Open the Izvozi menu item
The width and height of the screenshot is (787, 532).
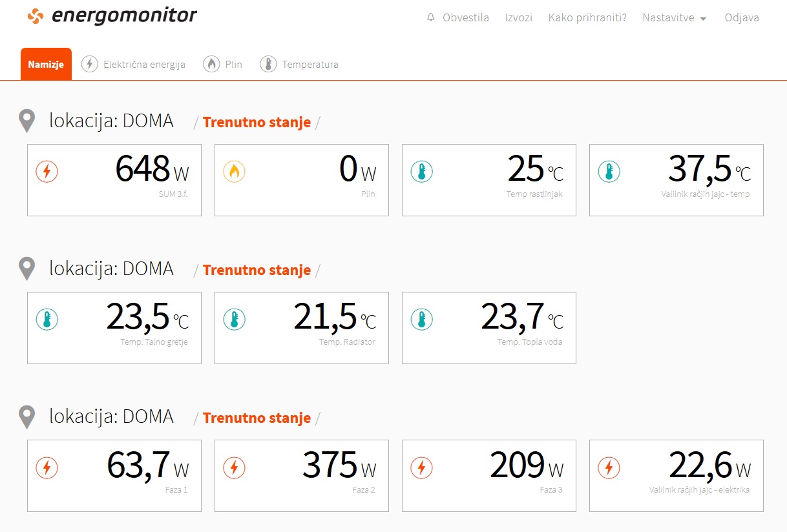518,18
